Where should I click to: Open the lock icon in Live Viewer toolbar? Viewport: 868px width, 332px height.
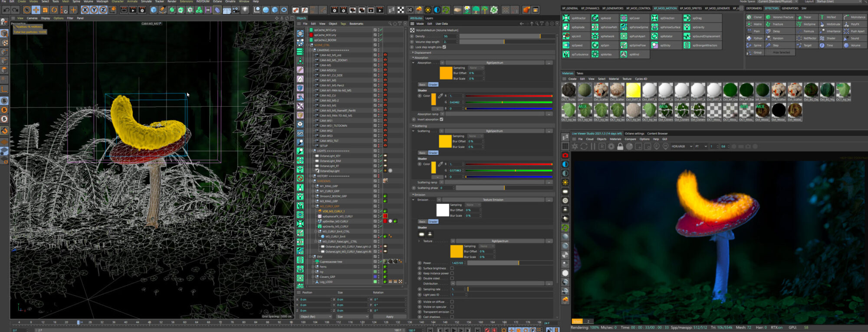620,146
